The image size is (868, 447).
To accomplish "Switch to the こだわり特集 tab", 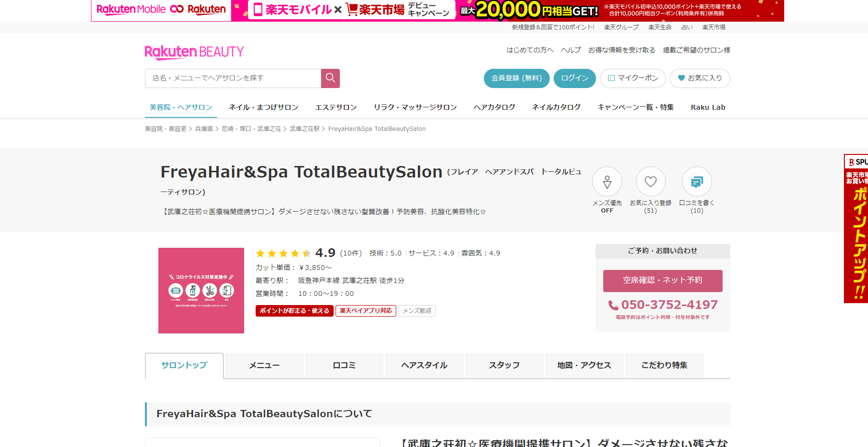I will (664, 366).
